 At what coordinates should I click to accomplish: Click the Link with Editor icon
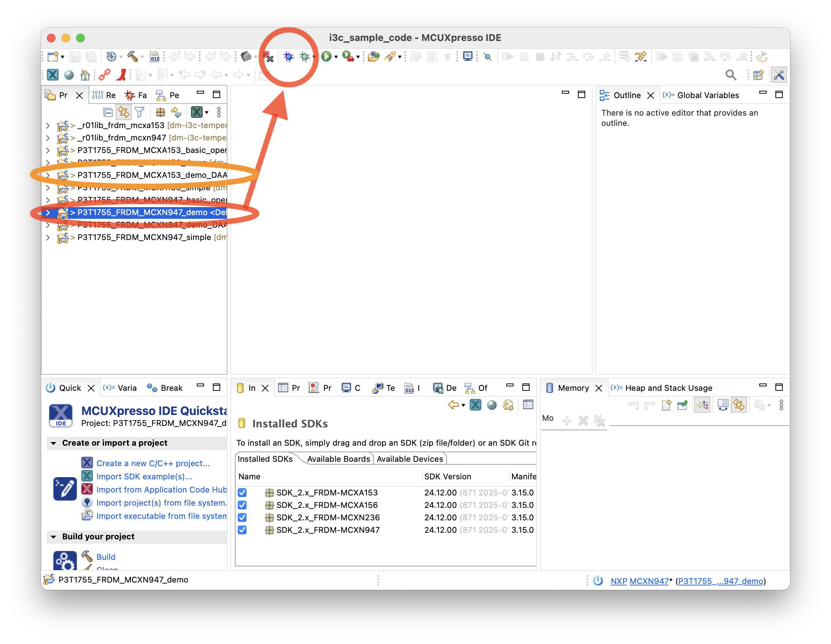pyautogui.click(x=123, y=112)
